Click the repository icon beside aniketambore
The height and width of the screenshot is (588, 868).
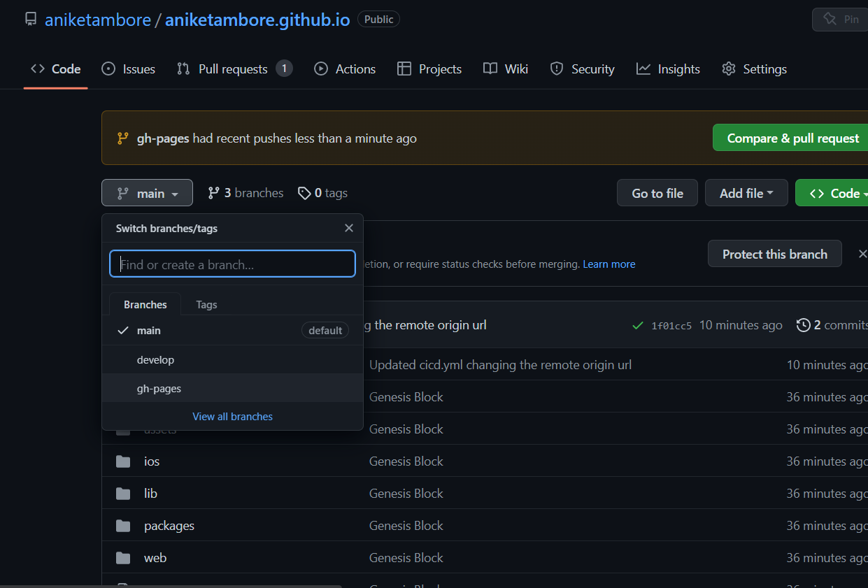click(30, 19)
